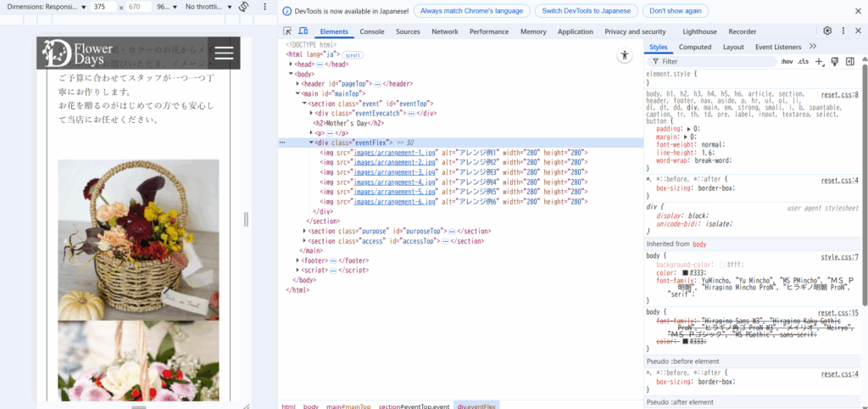Toggle the device toolbar icon
Screen dimensions: 868x409
[303, 31]
